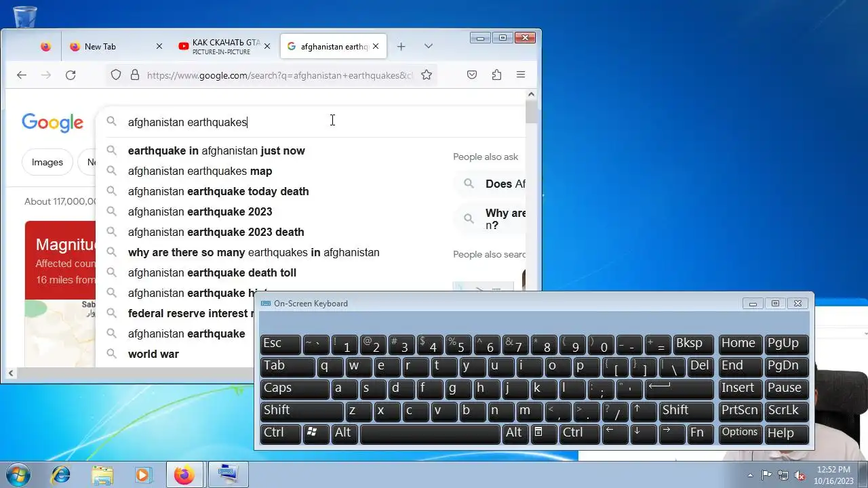The width and height of the screenshot is (868, 488).
Task: Bookmark this page with the star icon
Action: (x=427, y=75)
